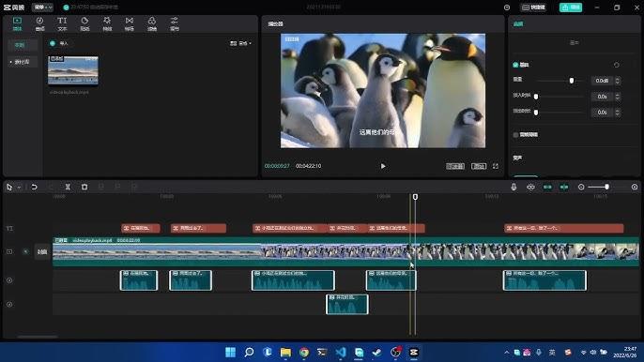
Task: Enable the audio noise reduction checkbox
Action: [515, 135]
